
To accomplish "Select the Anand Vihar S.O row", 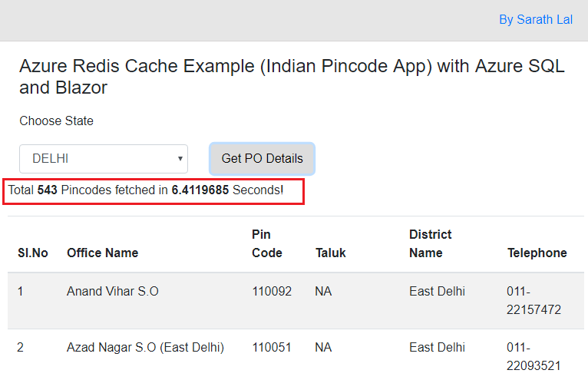I will point(113,292).
